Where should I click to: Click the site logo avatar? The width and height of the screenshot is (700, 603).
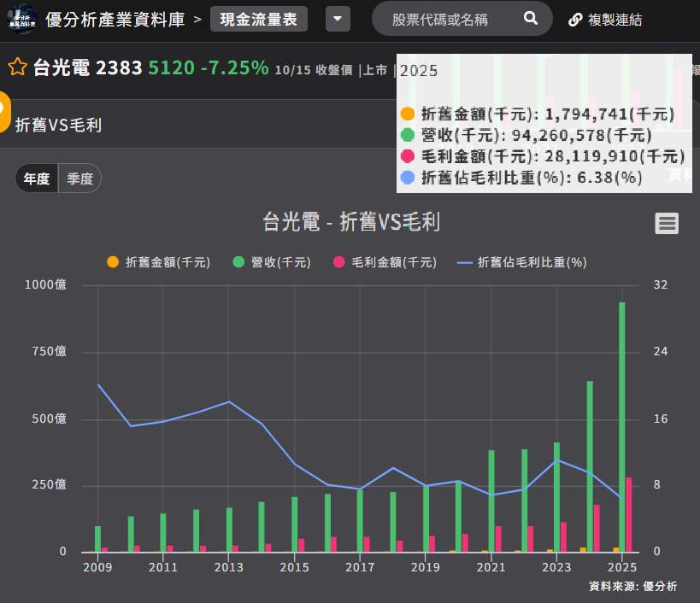click(x=22, y=19)
